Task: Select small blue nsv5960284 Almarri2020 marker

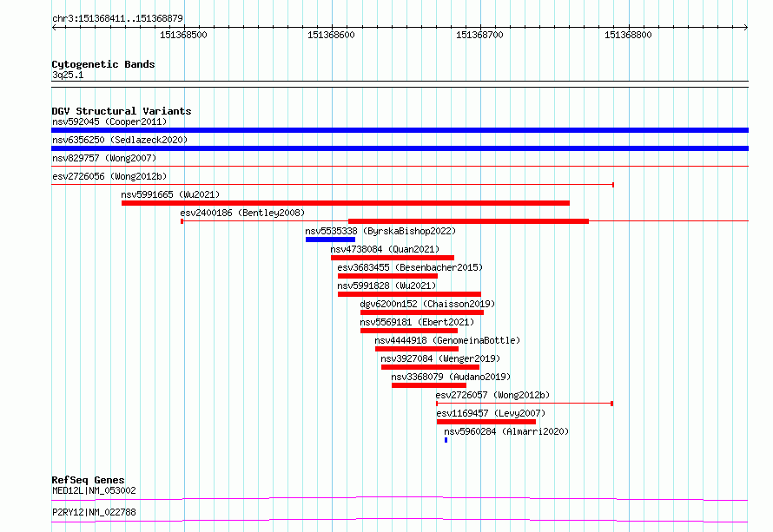Action: coord(446,440)
